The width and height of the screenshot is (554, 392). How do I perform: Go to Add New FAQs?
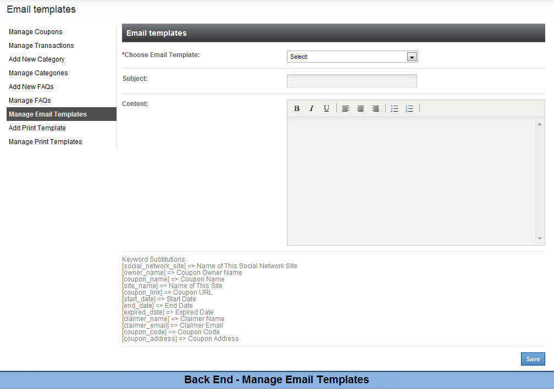point(31,87)
